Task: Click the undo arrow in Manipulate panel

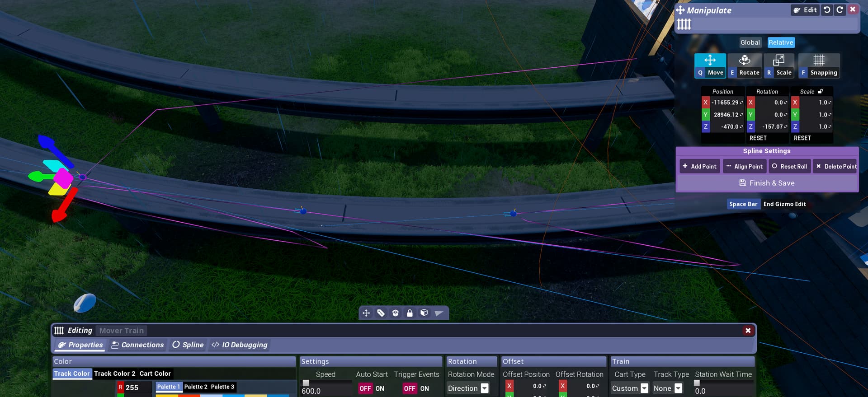Action: 827,10
